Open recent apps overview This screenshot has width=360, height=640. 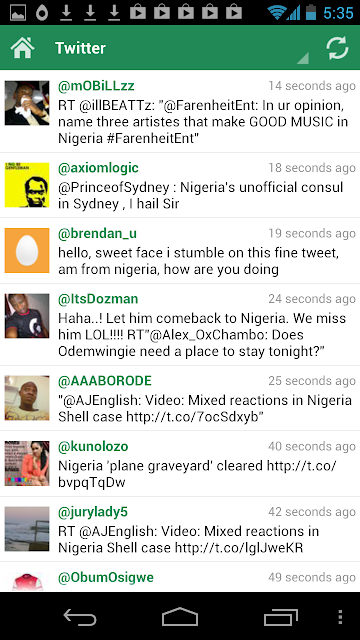pyautogui.click(x=280, y=617)
